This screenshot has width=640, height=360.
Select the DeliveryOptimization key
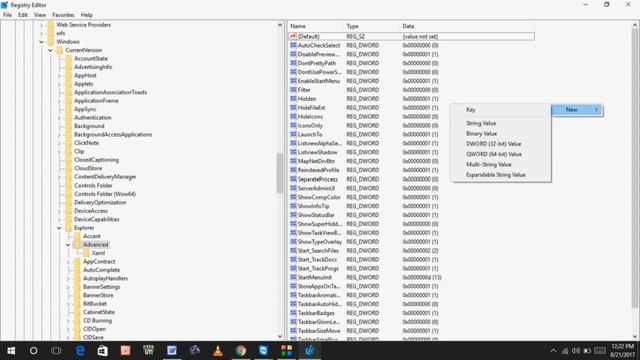click(x=100, y=202)
